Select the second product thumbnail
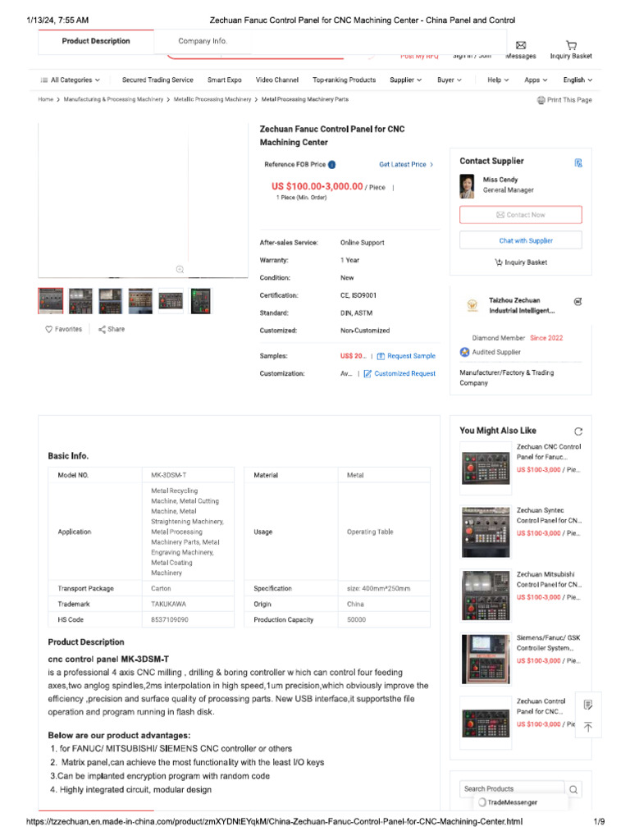This screenshot has height=840, width=630. [80, 301]
